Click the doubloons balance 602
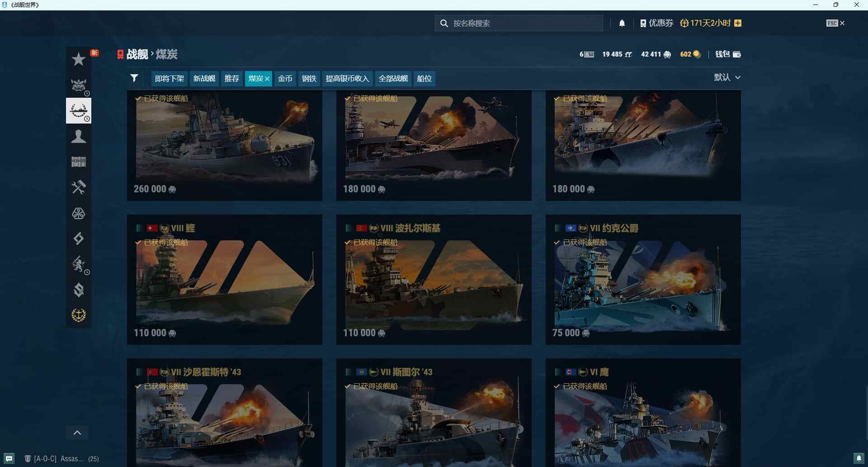 [690, 54]
